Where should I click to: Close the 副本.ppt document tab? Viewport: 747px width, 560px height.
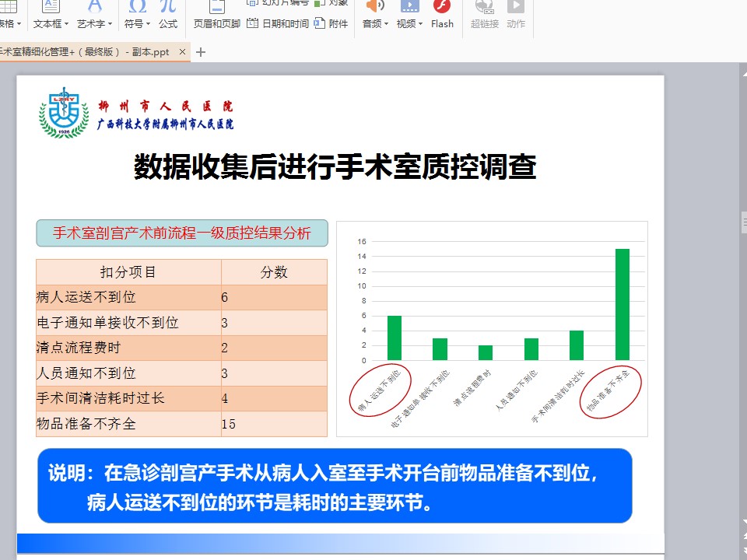[x=183, y=52]
